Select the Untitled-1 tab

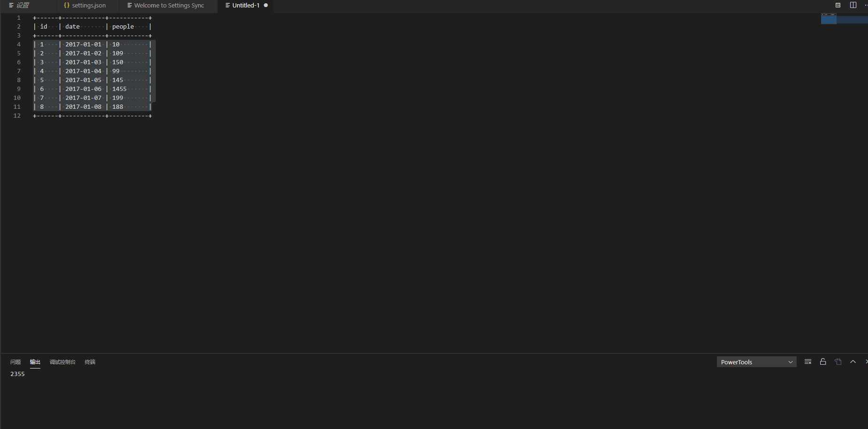pos(246,6)
